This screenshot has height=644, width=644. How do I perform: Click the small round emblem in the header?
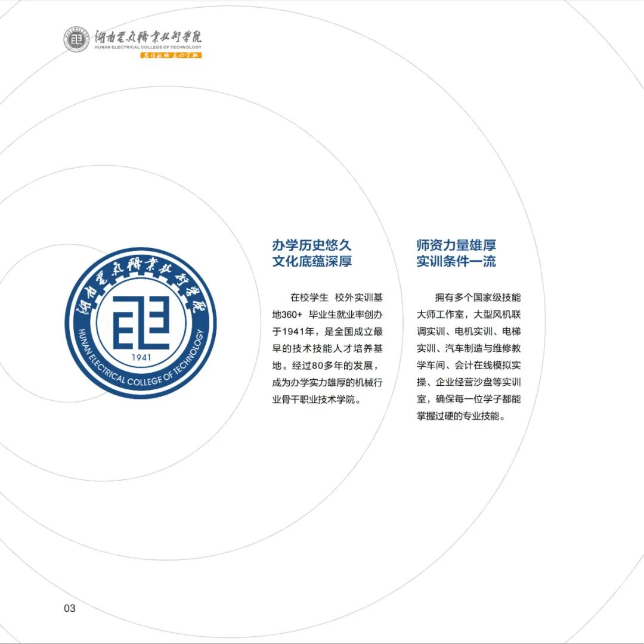77,41
